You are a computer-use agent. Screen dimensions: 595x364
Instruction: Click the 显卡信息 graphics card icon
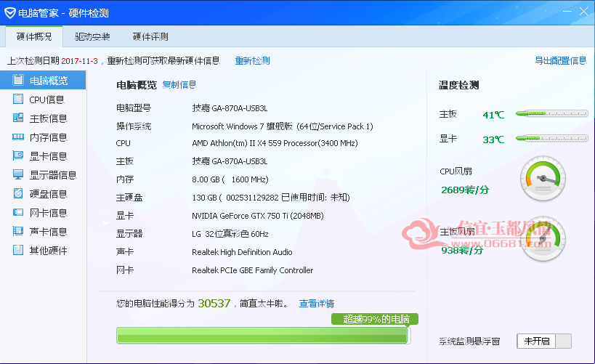[x=18, y=155]
